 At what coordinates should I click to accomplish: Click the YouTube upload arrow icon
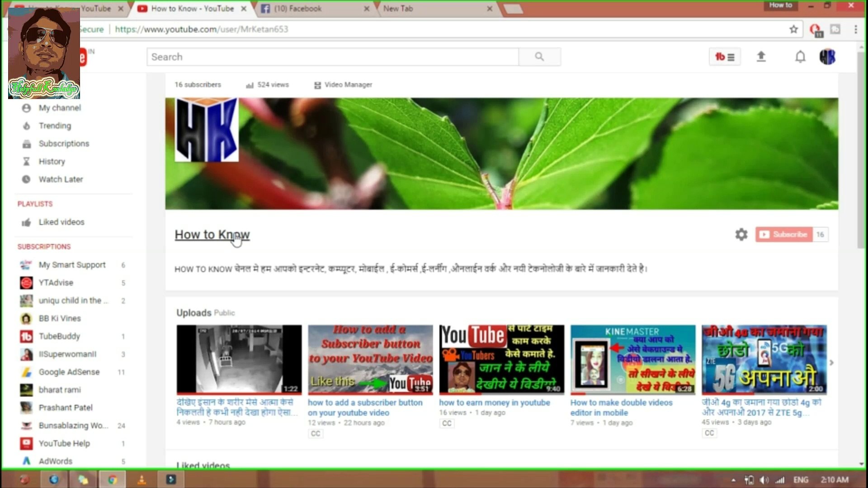pos(761,56)
